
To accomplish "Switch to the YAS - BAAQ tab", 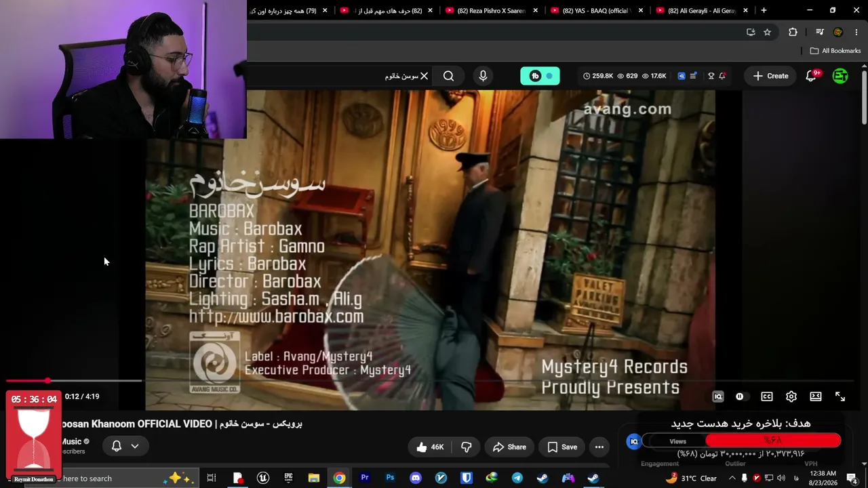I will coord(597,11).
